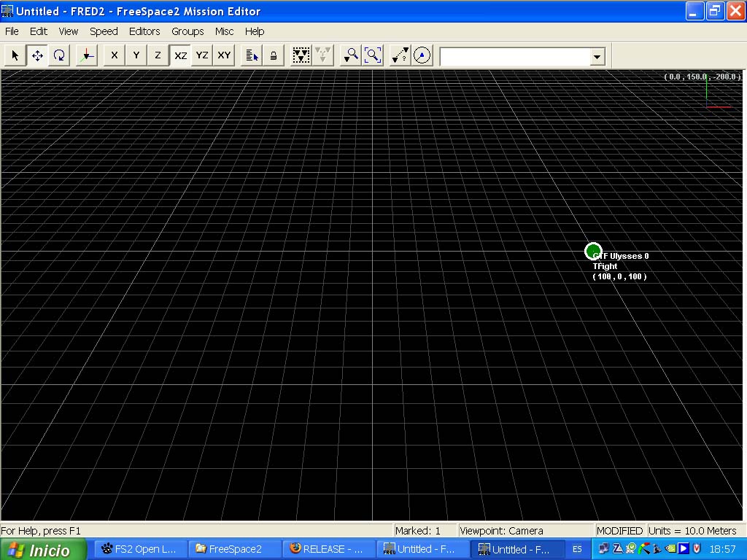
Task: Click the zoom extents icon
Action: [x=373, y=55]
